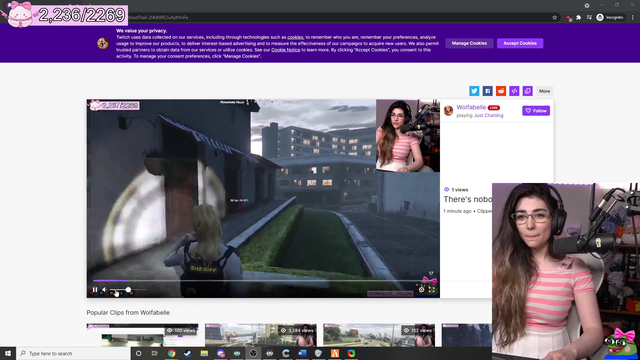Follow Wolfabelle's channel
Viewport: 640px width, 360px height.
pyautogui.click(x=536, y=111)
